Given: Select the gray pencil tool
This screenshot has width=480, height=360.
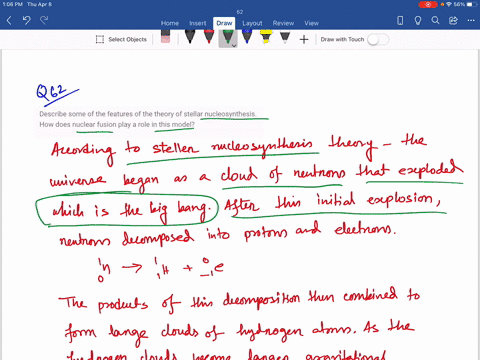Looking at the screenshot, I should pyautogui.click(x=285, y=38).
